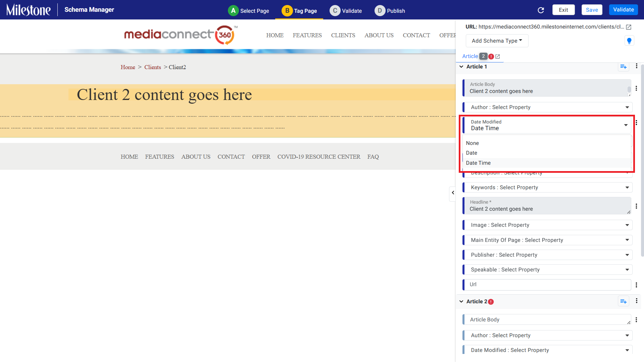Open the Add Schema Type dropdown
This screenshot has height=362, width=644.
[497, 41]
